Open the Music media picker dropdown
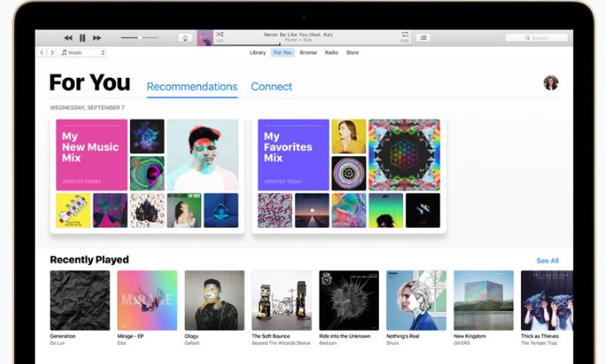 [83, 53]
